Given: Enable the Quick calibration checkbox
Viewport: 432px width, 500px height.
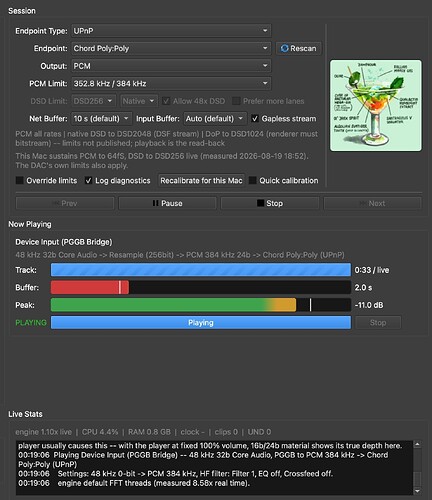Looking at the screenshot, I should click(253, 180).
